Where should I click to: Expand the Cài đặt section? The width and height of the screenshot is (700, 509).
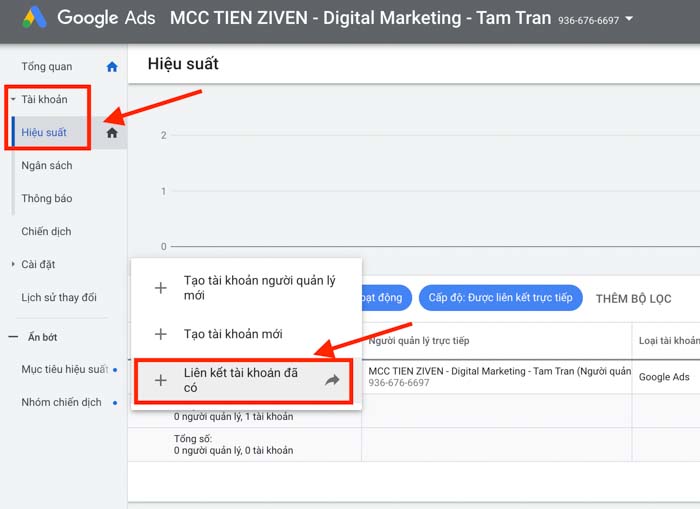(x=13, y=264)
